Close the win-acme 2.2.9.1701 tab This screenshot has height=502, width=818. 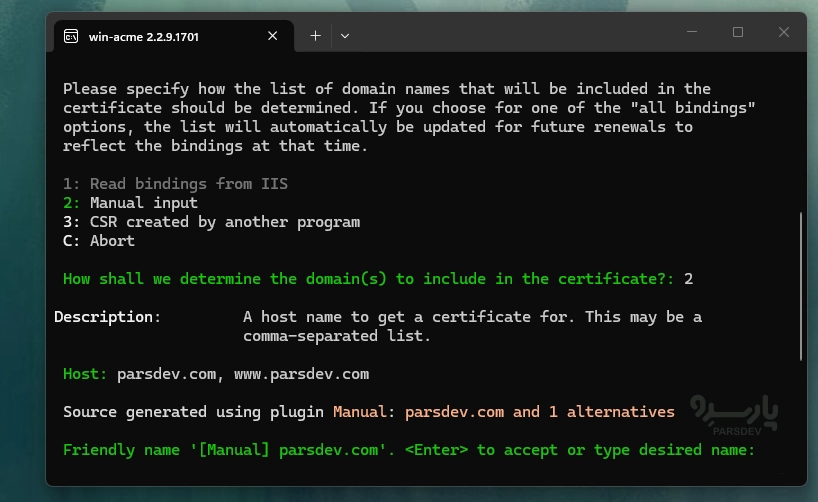click(x=272, y=35)
